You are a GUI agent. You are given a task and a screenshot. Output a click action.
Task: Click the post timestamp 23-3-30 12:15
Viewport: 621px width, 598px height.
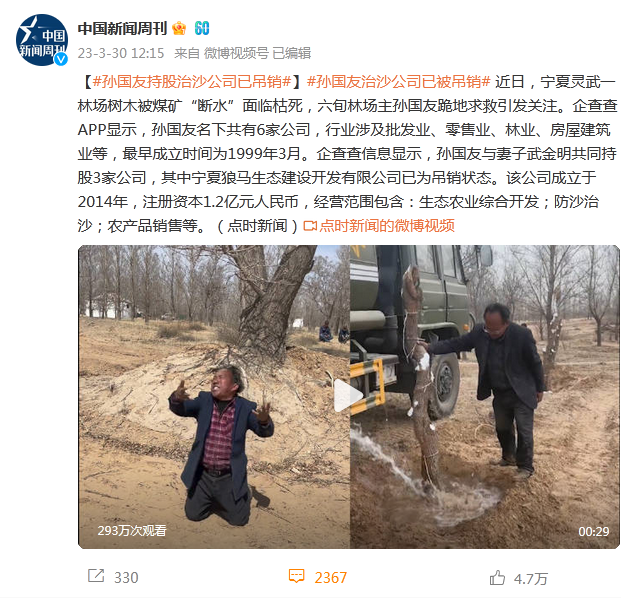tap(121, 53)
